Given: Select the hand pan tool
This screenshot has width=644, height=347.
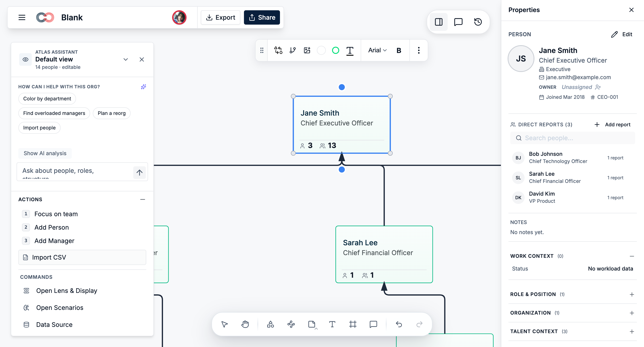Looking at the screenshot, I should click(245, 324).
